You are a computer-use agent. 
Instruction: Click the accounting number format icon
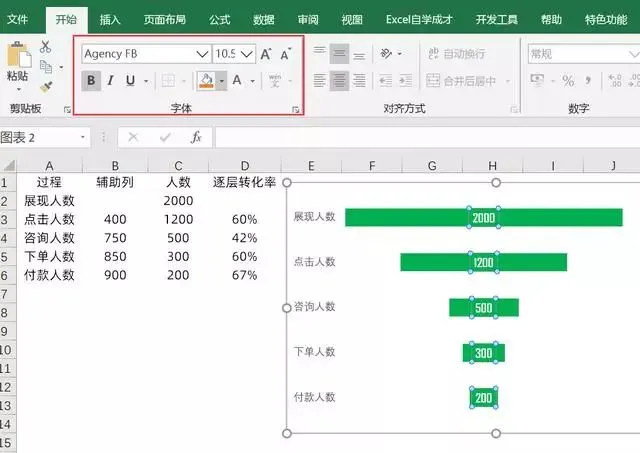click(x=537, y=80)
